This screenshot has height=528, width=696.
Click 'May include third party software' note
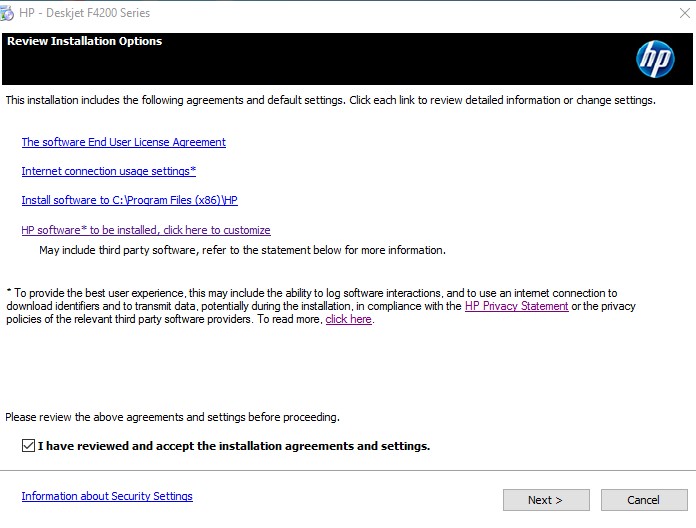point(242,250)
